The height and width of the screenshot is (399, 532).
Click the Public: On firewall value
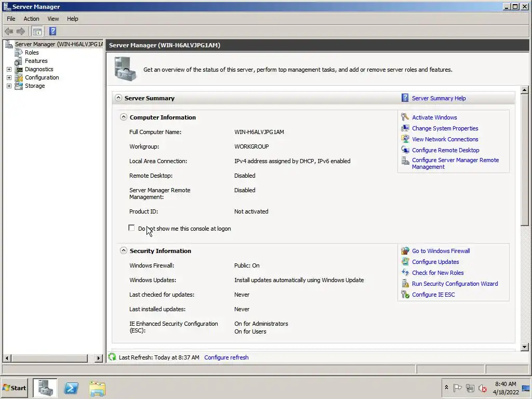click(247, 265)
